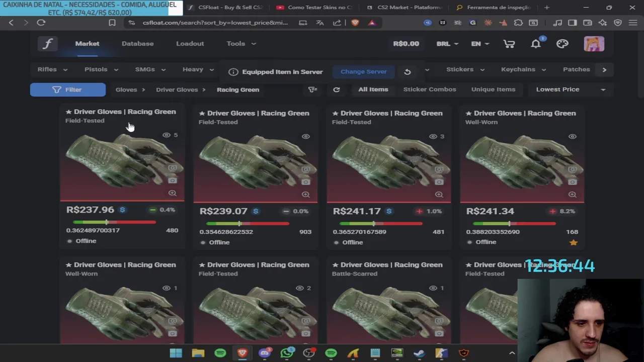Open WhatsApp from the taskbar
This screenshot has width=644, height=362.
point(287,353)
